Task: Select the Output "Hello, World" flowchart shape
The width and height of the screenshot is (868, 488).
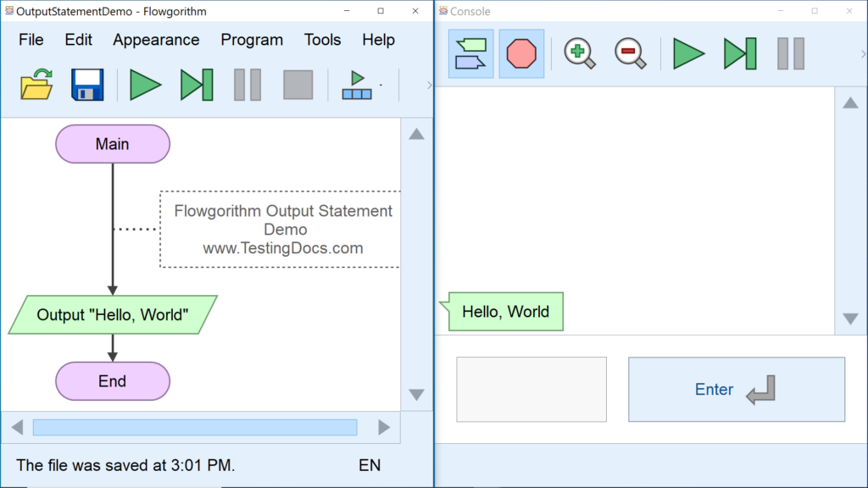Action: point(113,315)
